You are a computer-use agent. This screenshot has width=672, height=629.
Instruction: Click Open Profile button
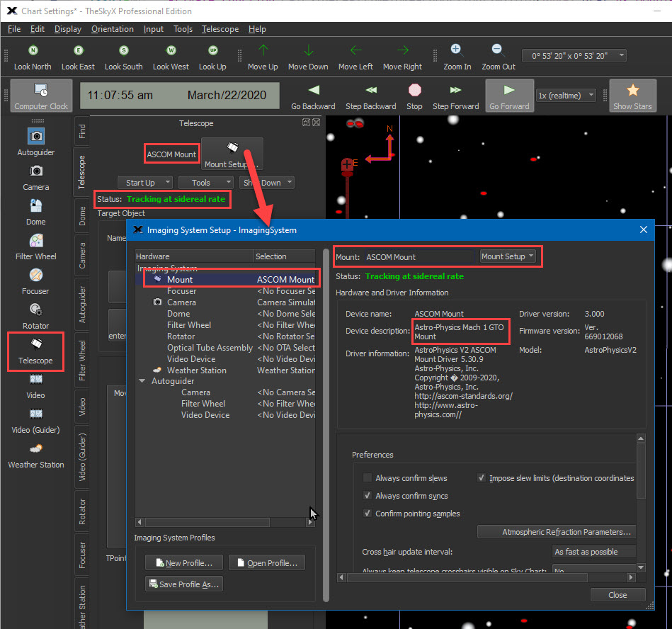coord(267,563)
